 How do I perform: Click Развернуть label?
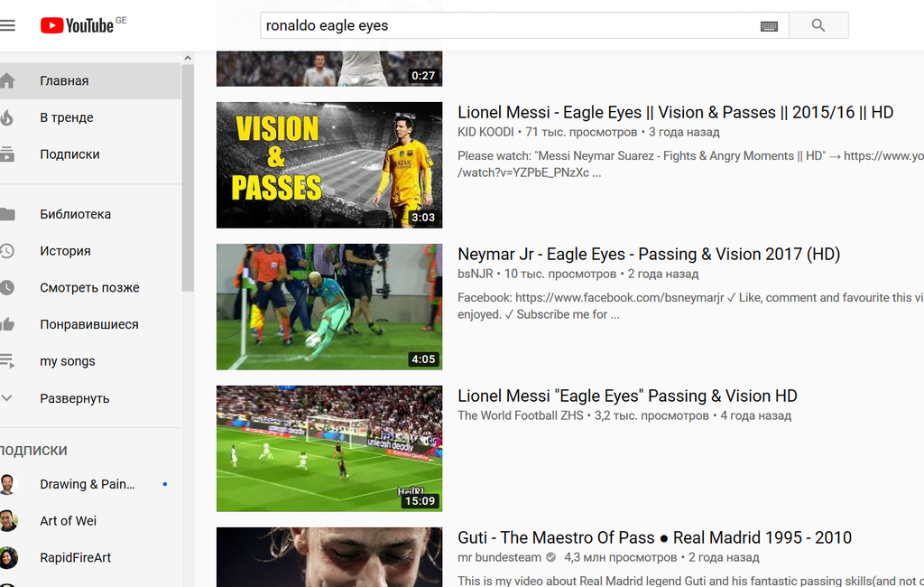coord(75,398)
